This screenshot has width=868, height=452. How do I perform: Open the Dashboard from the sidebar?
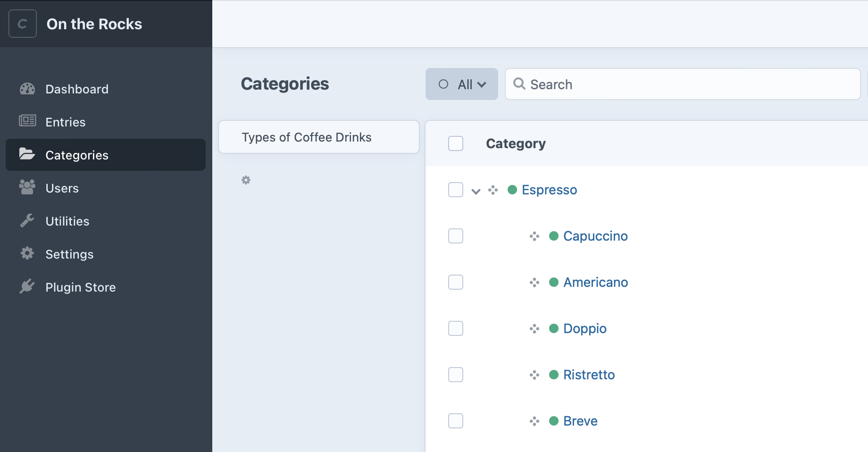pos(27,89)
